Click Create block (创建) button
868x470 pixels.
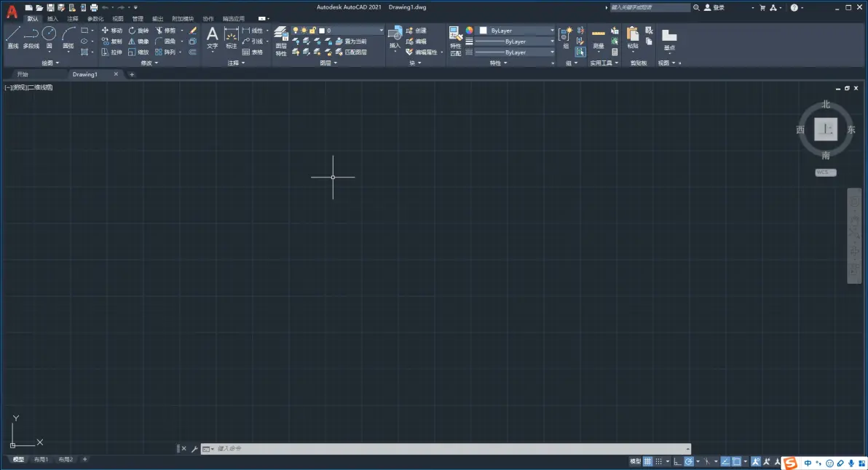(417, 31)
